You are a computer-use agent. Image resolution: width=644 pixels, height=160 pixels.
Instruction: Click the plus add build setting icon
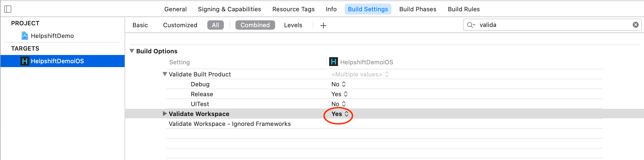(x=323, y=26)
